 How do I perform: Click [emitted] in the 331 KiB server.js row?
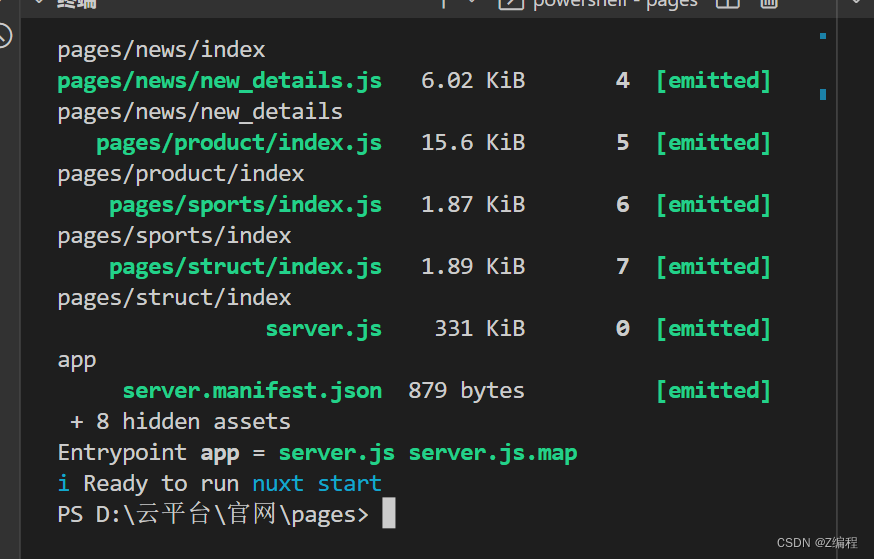(x=713, y=329)
